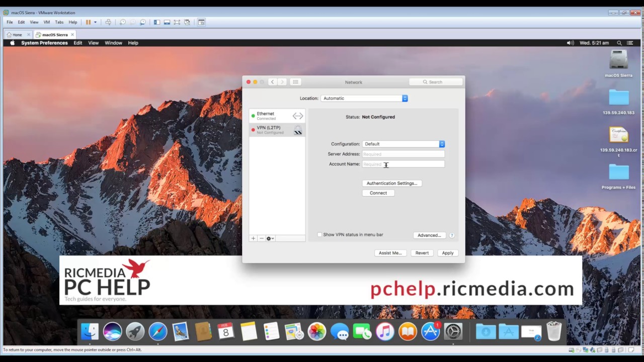Screen dimensions: 644x362
Task: Open System Preferences gear in Dock
Action: 453,332
